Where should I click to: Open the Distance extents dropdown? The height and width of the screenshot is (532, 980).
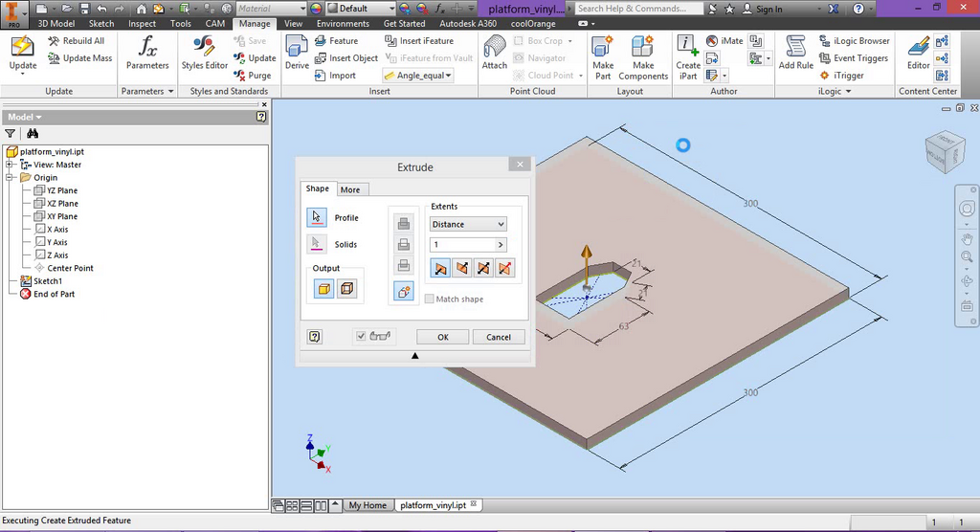[x=467, y=224]
